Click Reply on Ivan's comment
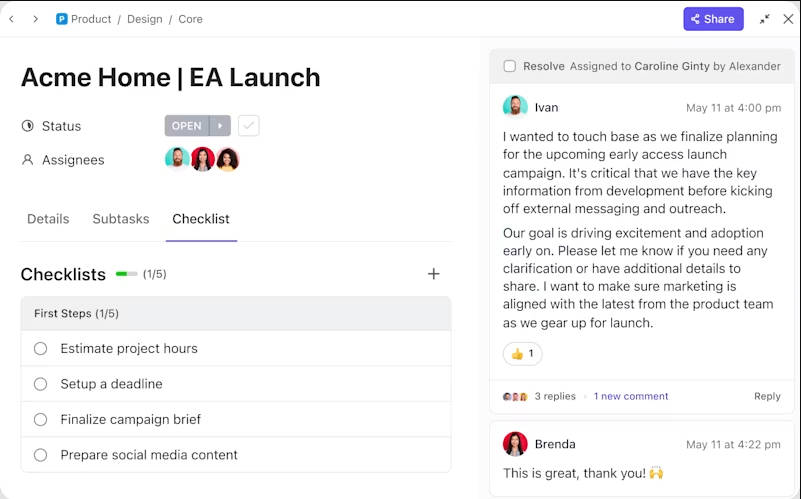 click(x=767, y=396)
